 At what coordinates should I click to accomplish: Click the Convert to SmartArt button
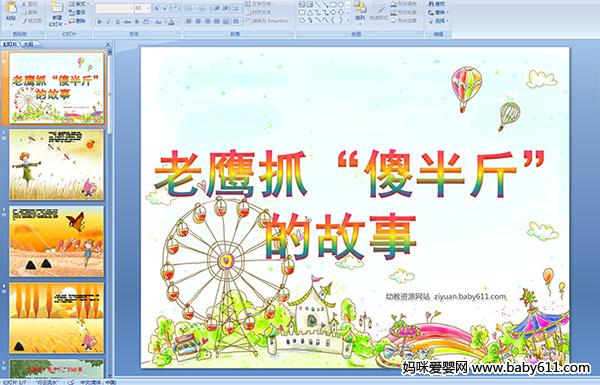[x=269, y=21]
